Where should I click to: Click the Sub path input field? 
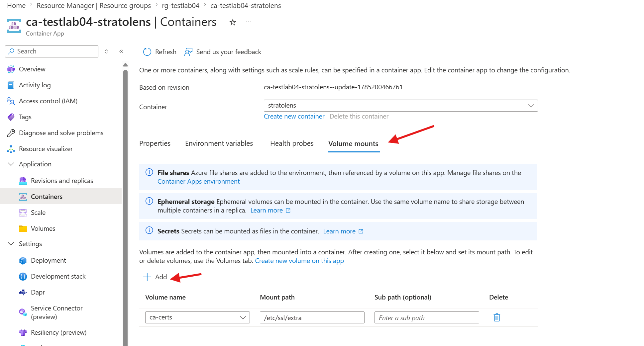[427, 317]
